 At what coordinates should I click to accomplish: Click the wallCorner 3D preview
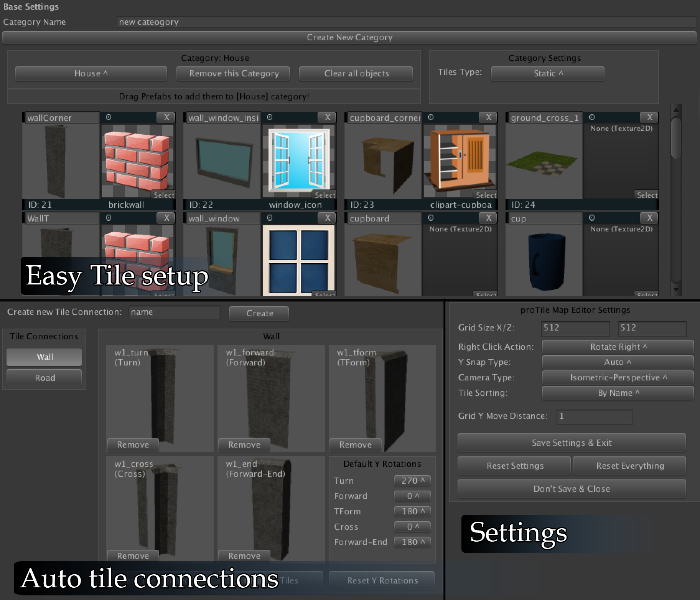(61, 161)
